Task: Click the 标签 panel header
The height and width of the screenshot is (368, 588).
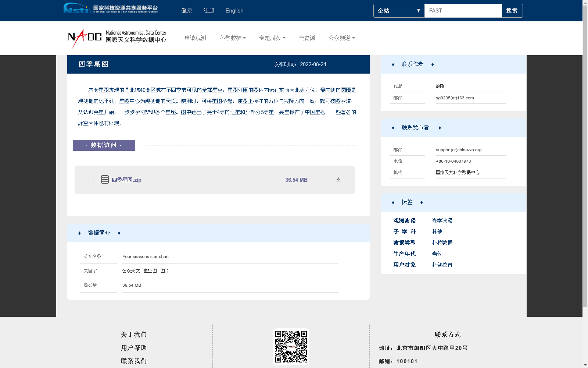Action: [x=453, y=202]
